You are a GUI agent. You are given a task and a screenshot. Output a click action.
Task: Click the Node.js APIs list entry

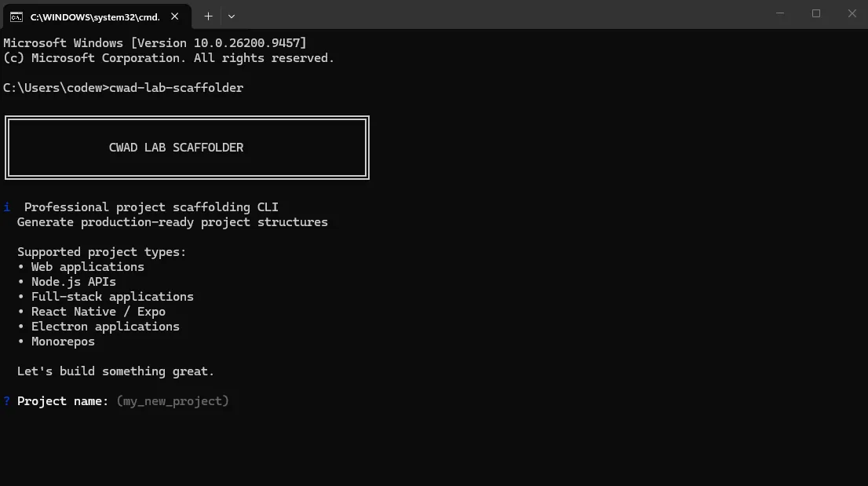tap(74, 282)
